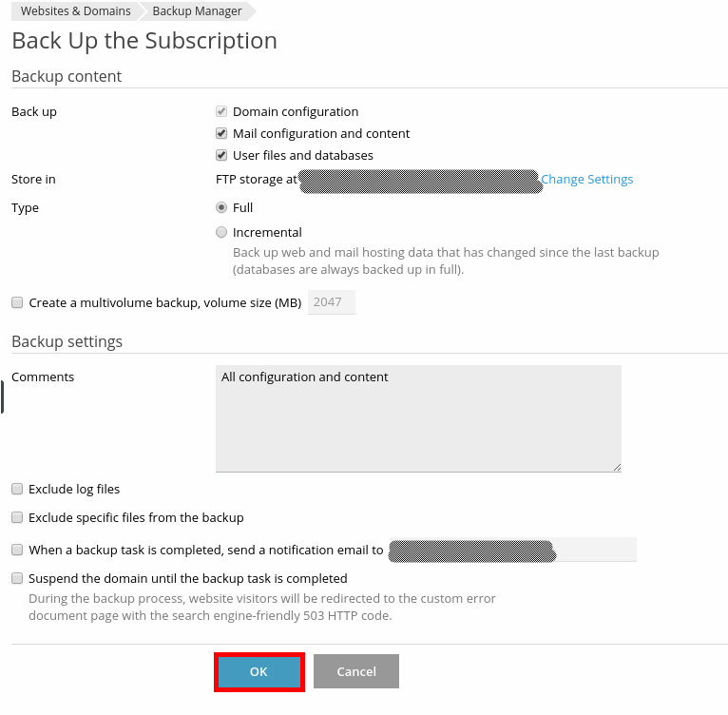Click into the Comments text area
The width and height of the screenshot is (728, 715).
418,418
